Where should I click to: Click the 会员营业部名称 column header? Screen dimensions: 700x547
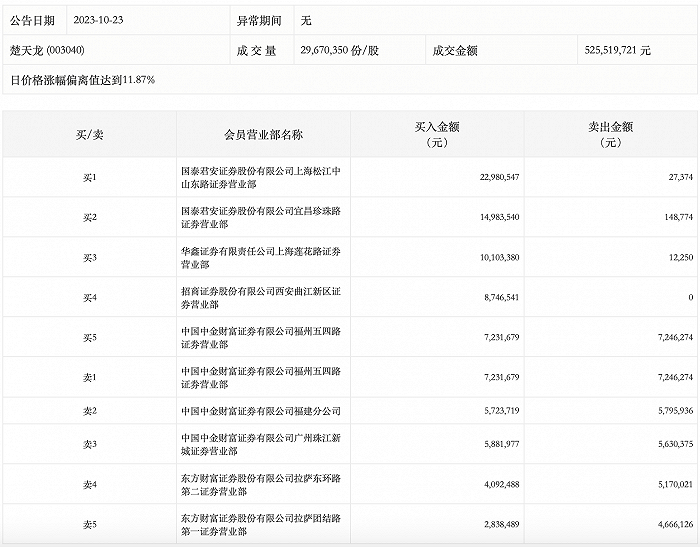(263, 134)
